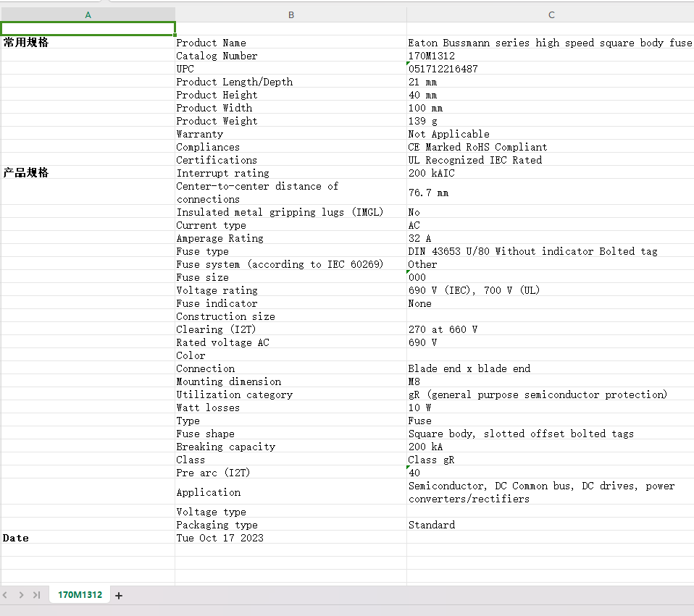Select 'Fuse type' label cell
The image size is (694, 616).
290,251
